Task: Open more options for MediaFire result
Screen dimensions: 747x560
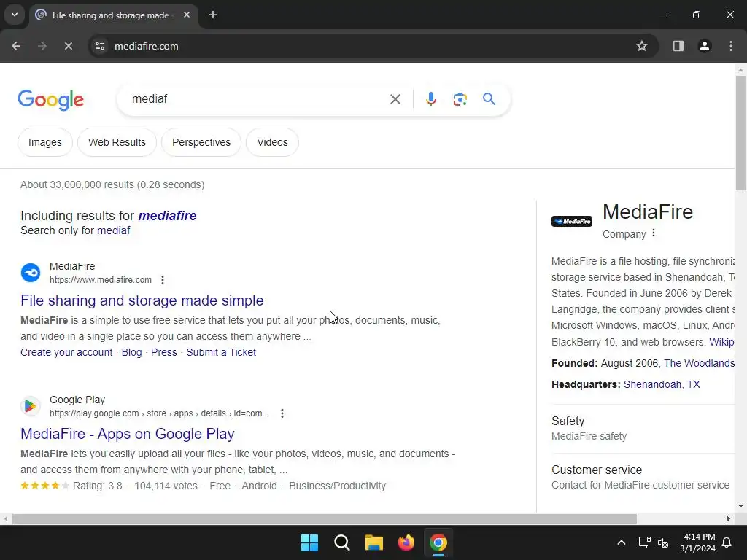Action: (163, 280)
